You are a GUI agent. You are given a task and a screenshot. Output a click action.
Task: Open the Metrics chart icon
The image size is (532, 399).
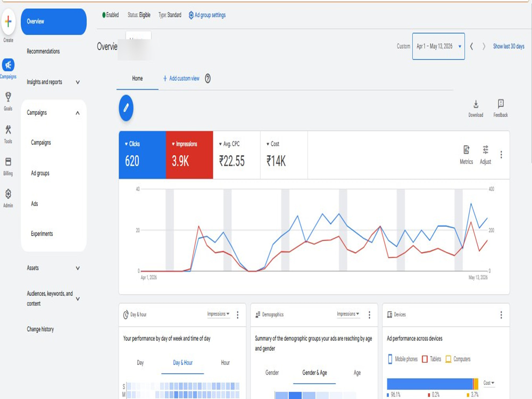click(466, 149)
